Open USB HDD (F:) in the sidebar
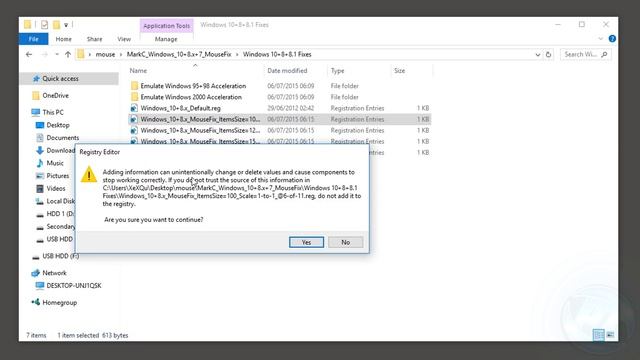Screen dimensions: 640x360 (x=60, y=256)
